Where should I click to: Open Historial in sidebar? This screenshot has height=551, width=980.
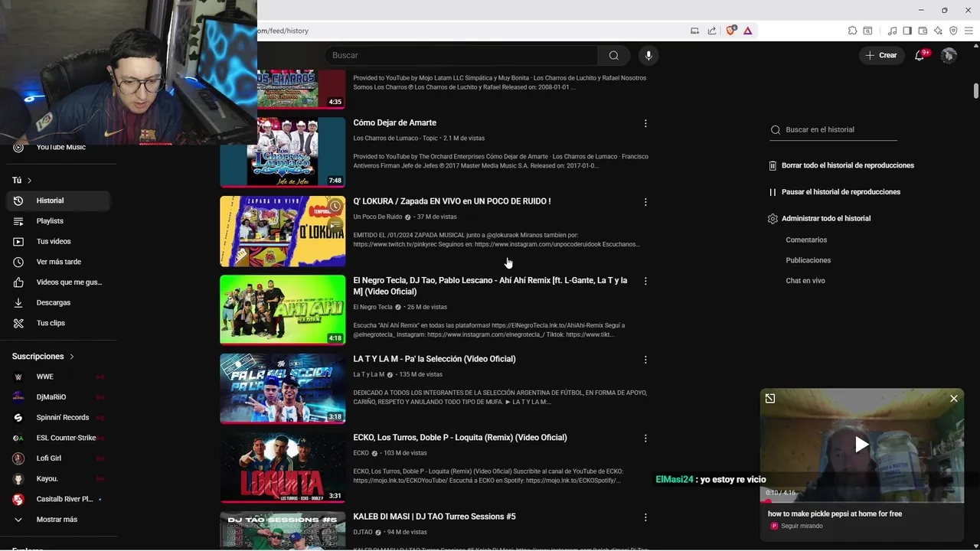58,201
